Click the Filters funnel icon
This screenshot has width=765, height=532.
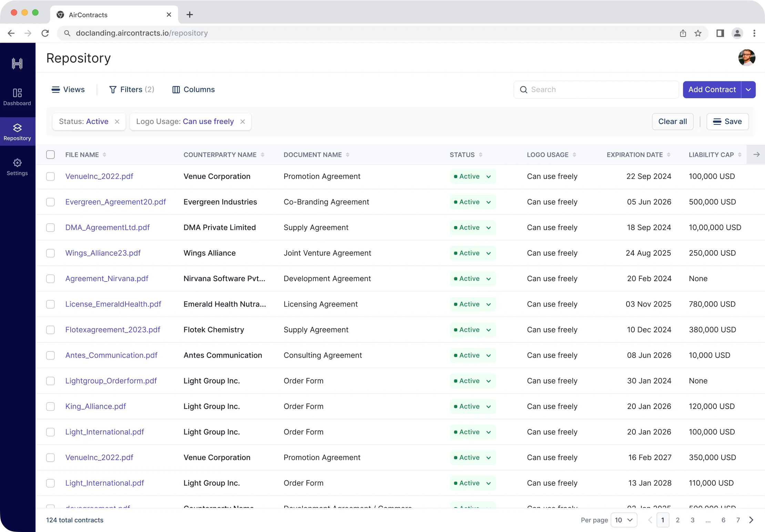(x=113, y=89)
